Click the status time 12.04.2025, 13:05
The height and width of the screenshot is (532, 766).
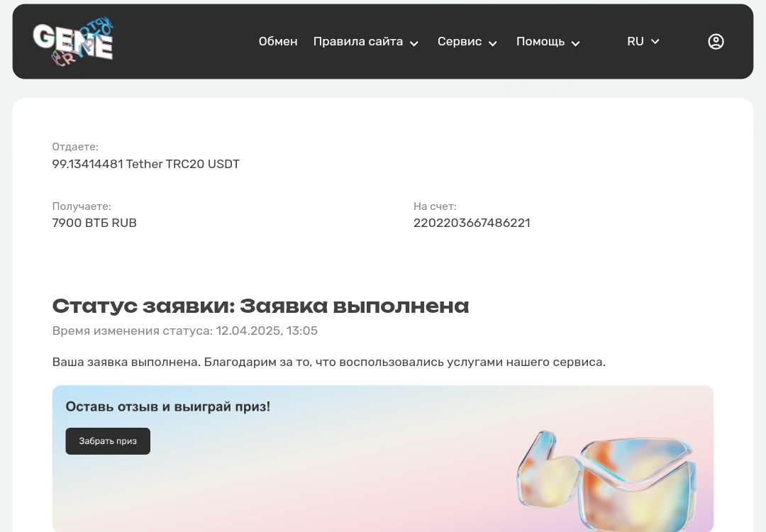(x=267, y=331)
